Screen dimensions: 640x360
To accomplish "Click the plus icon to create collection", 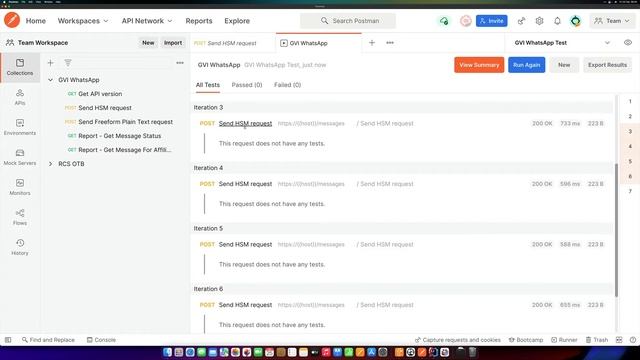I will (50, 63).
